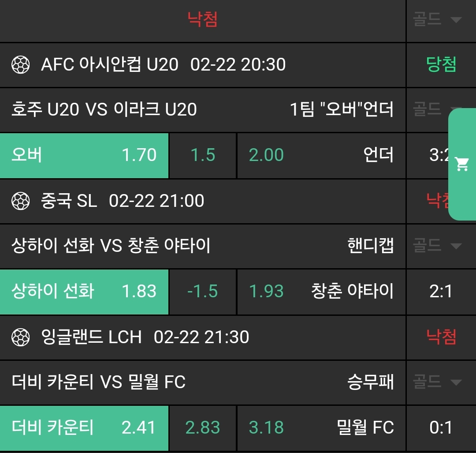Click the soccer ball icon beside 중국 SL
The height and width of the screenshot is (453, 476).
tap(20, 201)
